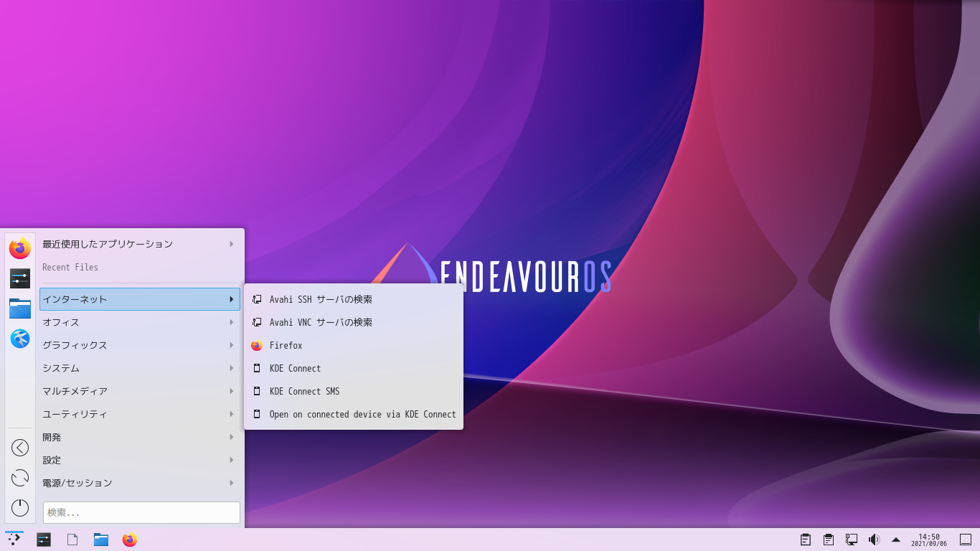980x551 pixels.
Task: Launch KDE Connect SMS
Action: tap(354, 391)
